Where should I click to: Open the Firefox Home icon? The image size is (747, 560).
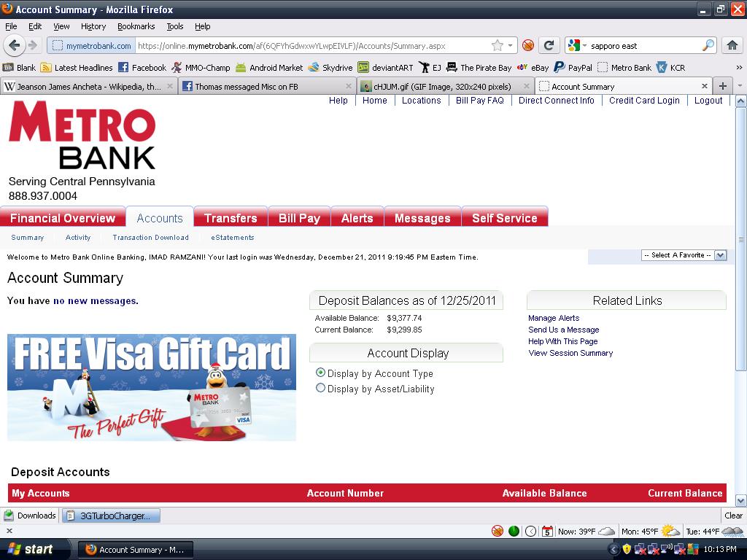(x=732, y=45)
